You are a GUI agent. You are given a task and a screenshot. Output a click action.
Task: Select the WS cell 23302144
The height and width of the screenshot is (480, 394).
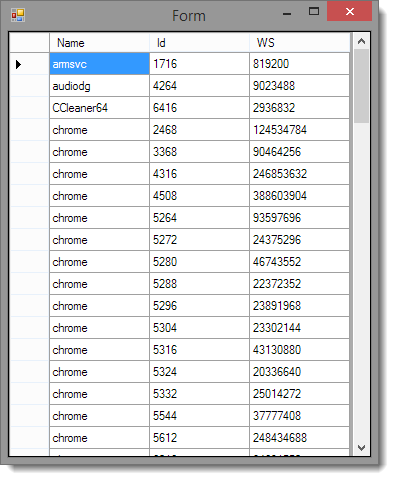tap(299, 328)
